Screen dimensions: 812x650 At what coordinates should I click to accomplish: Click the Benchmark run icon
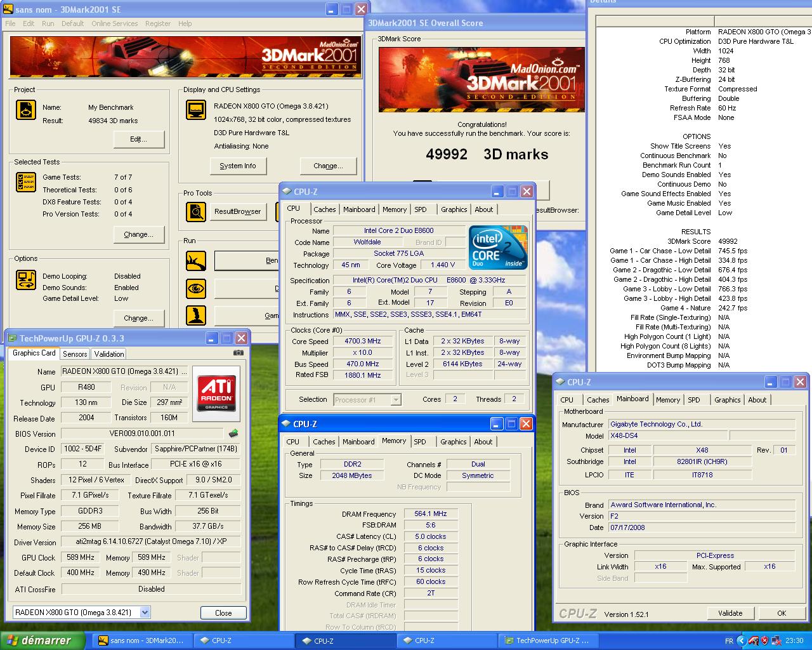[196, 260]
